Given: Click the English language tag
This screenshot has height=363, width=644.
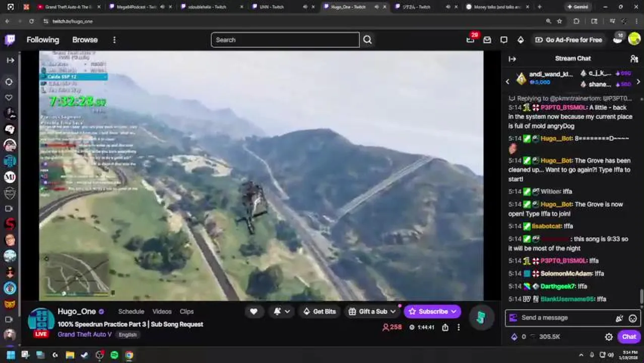Looking at the screenshot, I should tap(127, 335).
